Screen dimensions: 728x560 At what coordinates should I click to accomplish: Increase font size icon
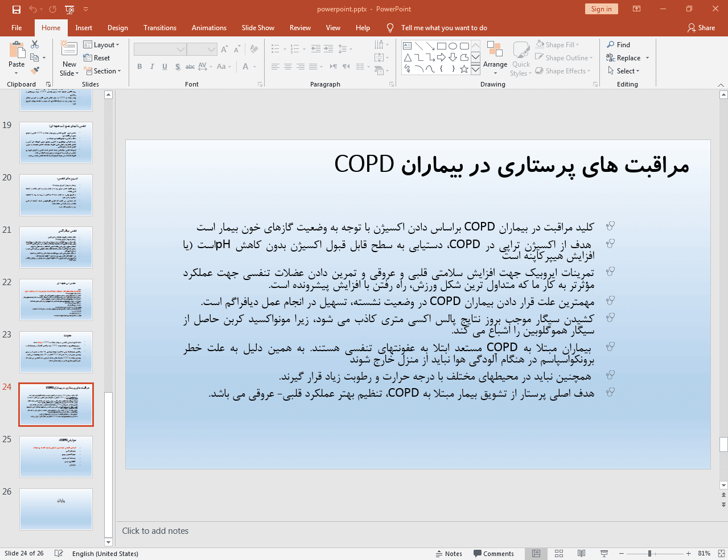[x=224, y=50]
